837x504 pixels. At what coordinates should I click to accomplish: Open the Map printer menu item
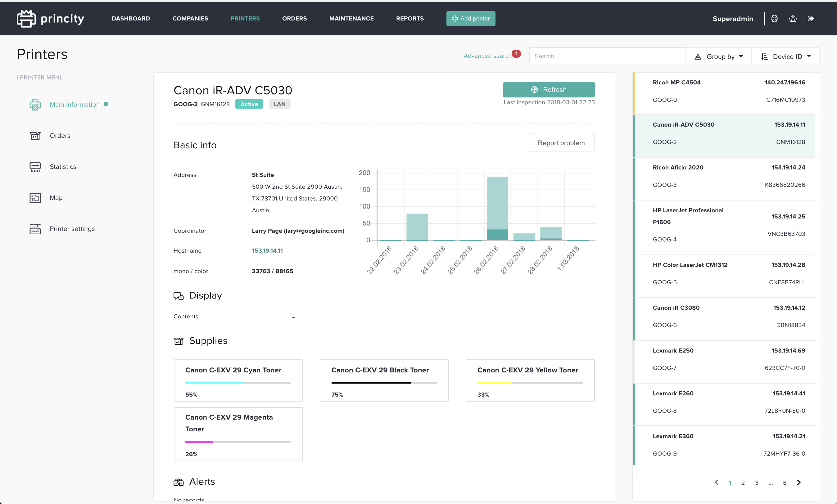coord(56,198)
